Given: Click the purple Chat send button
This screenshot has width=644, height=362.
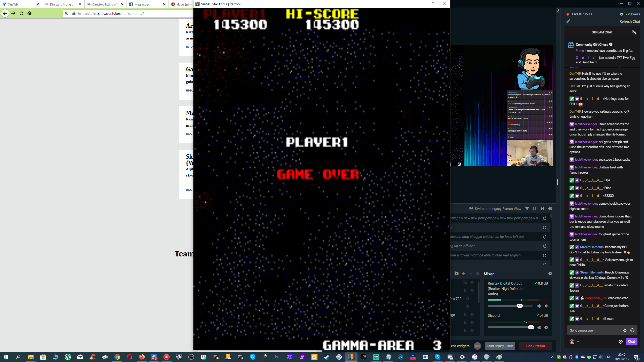Looking at the screenshot, I should (631, 341).
